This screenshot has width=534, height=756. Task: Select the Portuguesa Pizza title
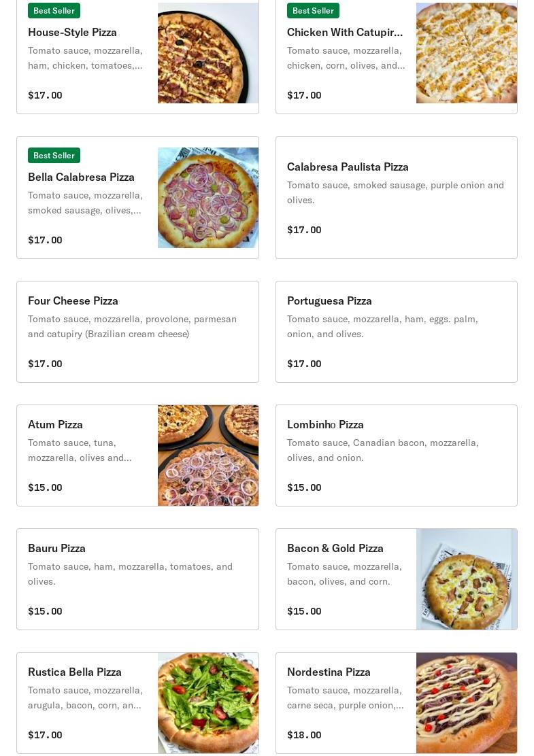click(329, 301)
